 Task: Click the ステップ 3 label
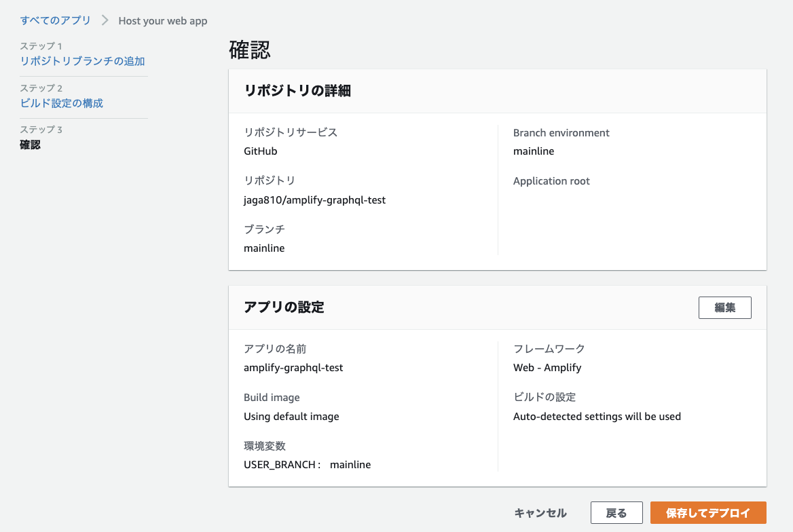click(41, 130)
